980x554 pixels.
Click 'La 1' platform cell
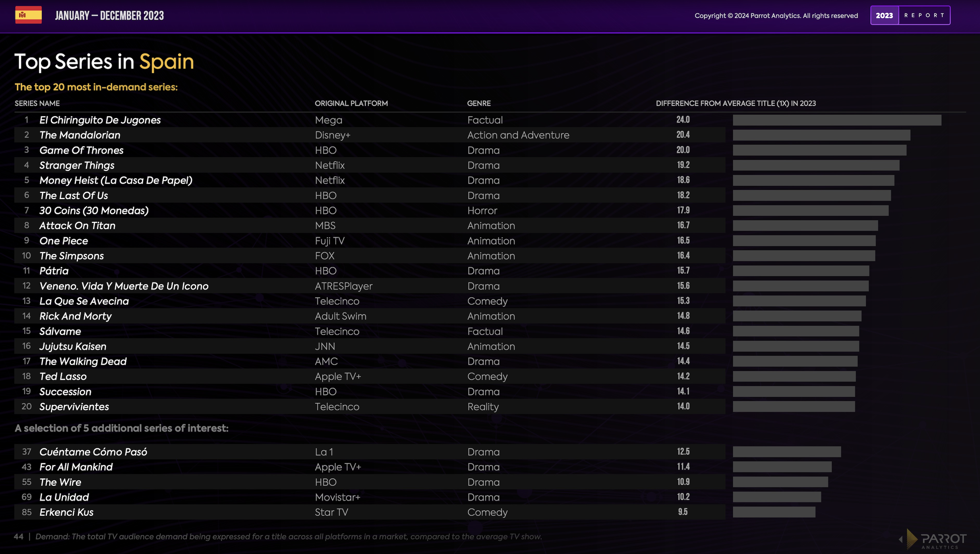324,452
